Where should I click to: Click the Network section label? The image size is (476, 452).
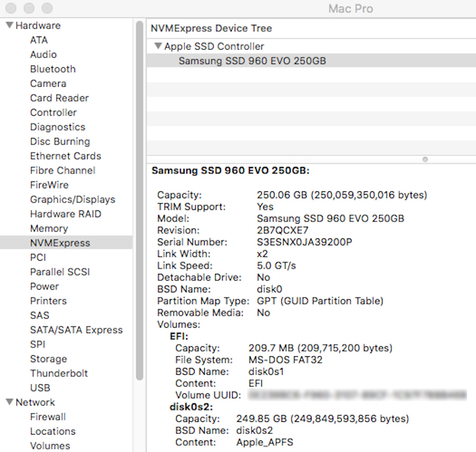pyautogui.click(x=35, y=402)
